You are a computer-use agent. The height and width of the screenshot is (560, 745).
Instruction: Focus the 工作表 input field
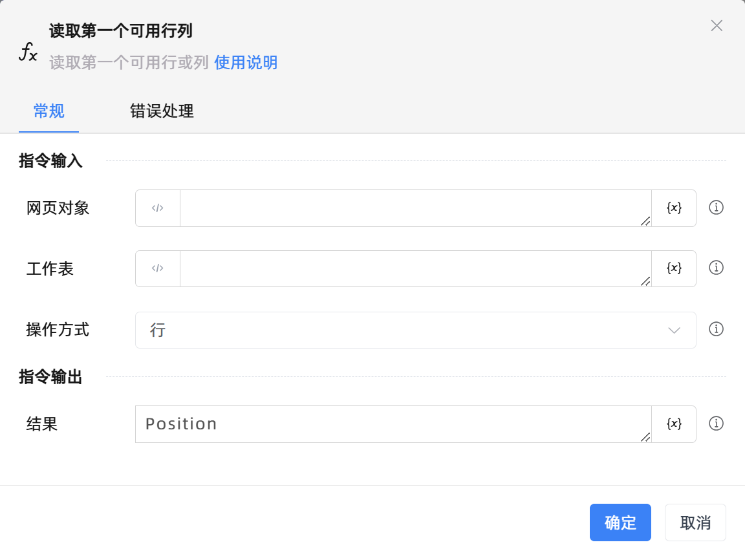click(415, 268)
